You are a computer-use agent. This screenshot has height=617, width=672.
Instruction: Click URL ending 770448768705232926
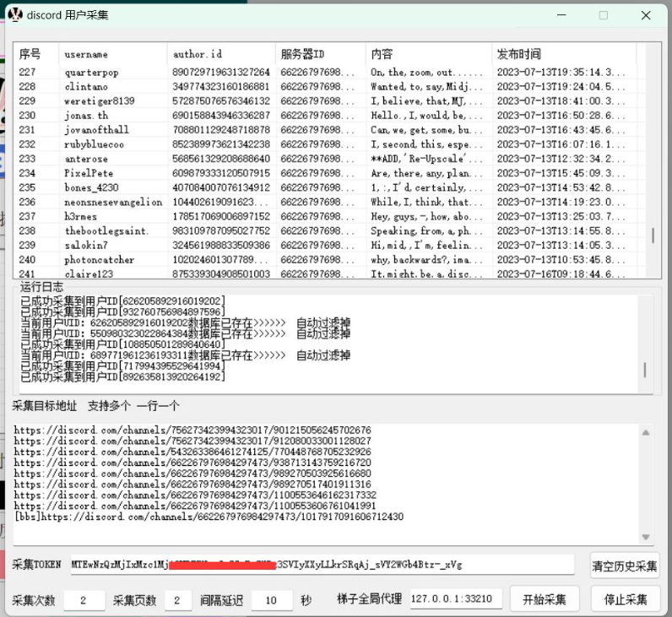pyautogui.click(x=192, y=452)
